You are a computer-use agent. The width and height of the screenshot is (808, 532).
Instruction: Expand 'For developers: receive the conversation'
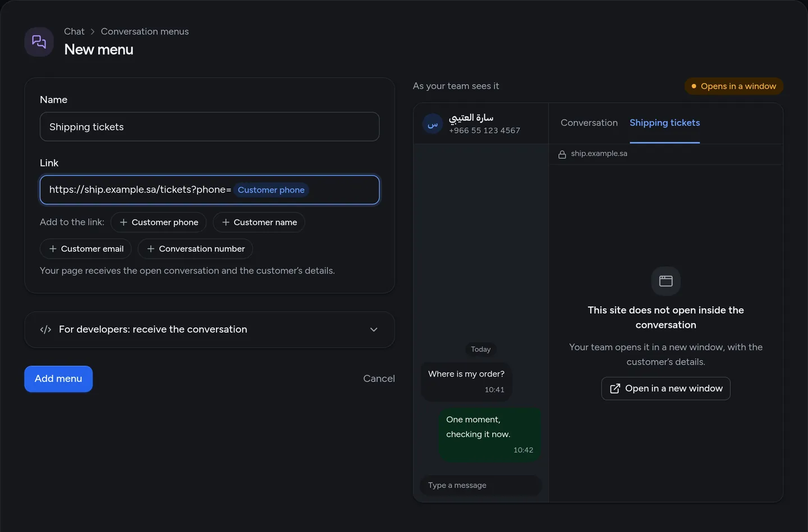pos(210,329)
